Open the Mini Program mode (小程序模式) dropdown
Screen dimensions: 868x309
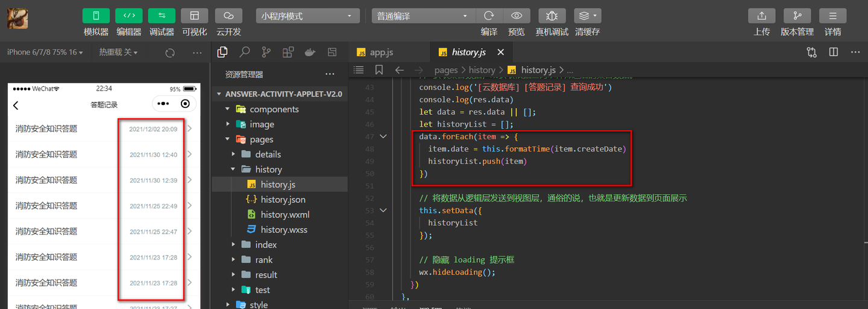pos(307,16)
